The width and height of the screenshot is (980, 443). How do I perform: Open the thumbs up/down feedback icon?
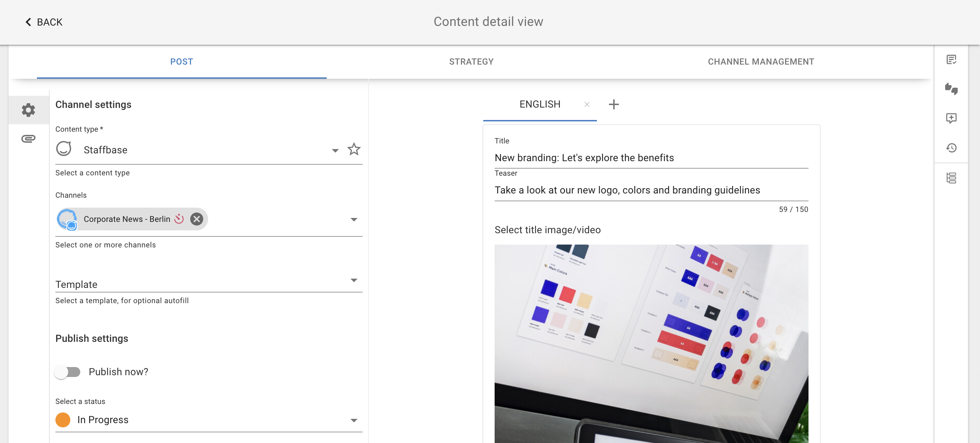point(952,89)
